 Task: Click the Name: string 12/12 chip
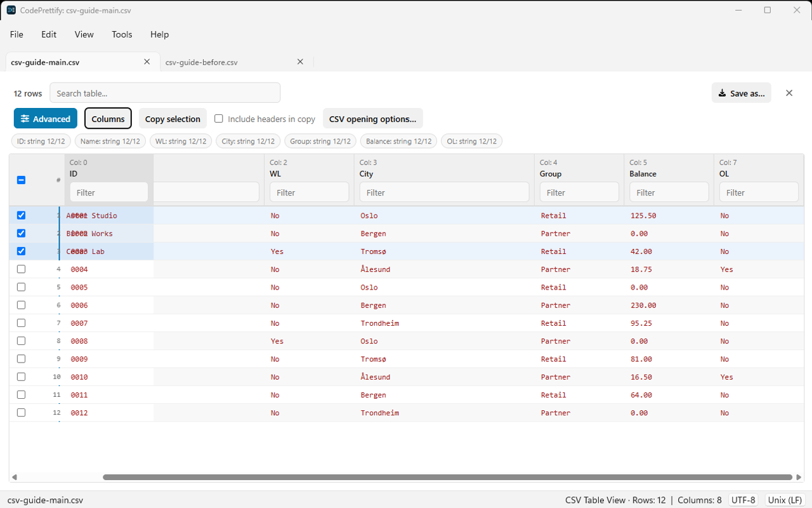click(110, 141)
